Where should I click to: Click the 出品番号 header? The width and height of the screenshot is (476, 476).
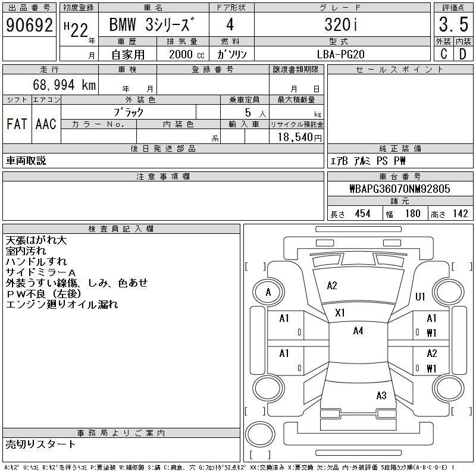click(x=29, y=8)
